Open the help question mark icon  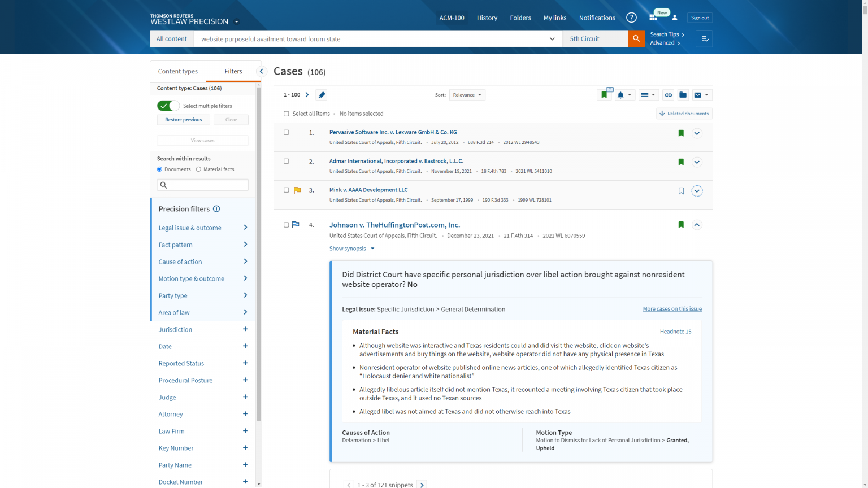tap(631, 18)
